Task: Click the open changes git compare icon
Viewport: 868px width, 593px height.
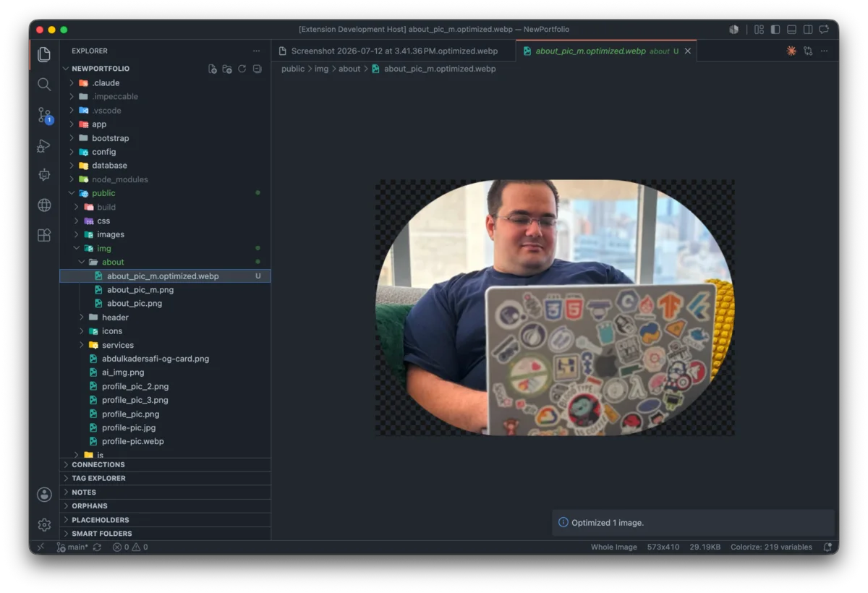Action: pyautogui.click(x=808, y=51)
